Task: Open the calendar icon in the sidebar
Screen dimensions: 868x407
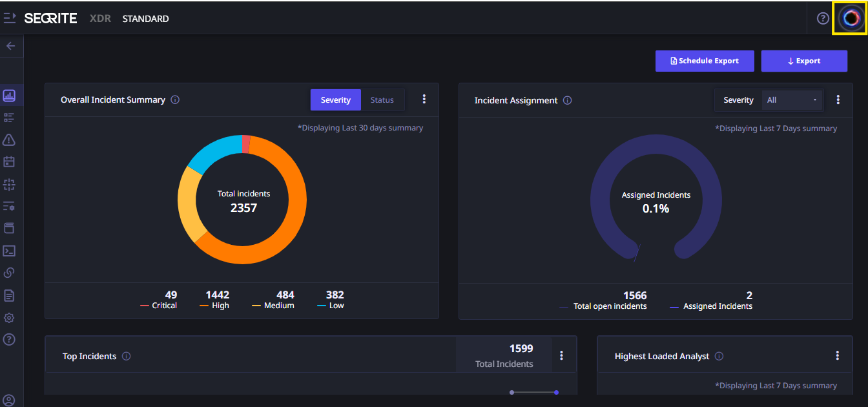Action: (x=9, y=162)
